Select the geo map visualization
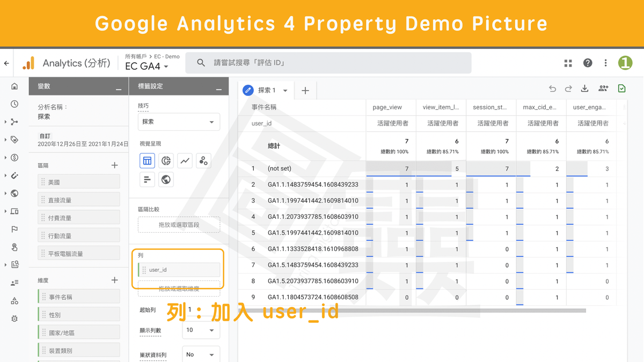Image resolution: width=644 pixels, height=362 pixels. 166,179
